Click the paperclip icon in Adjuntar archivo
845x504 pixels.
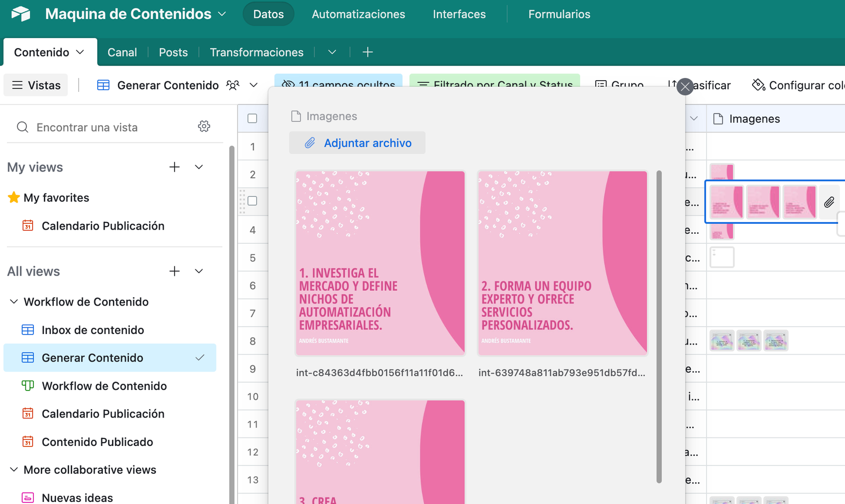pos(310,143)
